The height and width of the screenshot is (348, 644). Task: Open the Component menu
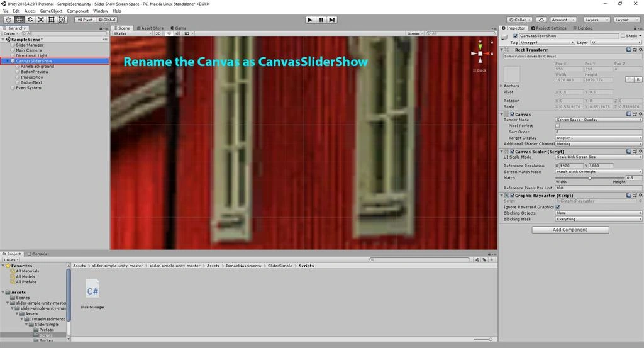[77, 11]
